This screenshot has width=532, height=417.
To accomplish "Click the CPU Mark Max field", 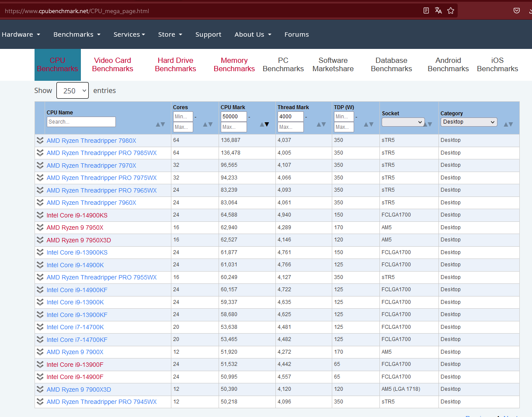I will [234, 127].
